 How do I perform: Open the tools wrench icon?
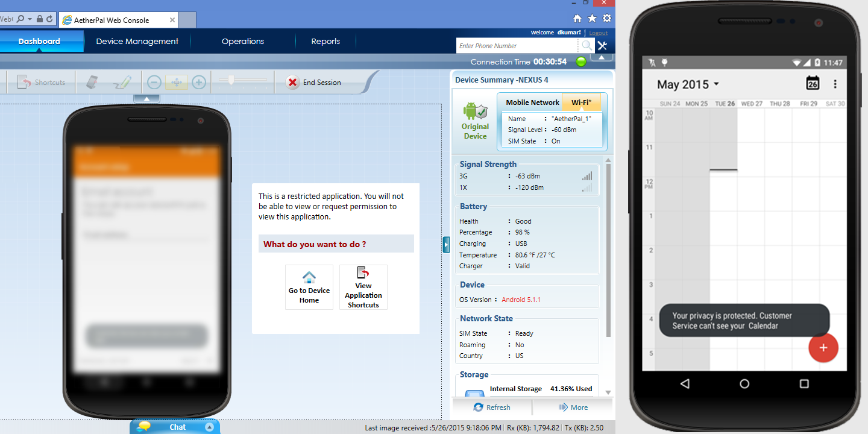coord(602,46)
